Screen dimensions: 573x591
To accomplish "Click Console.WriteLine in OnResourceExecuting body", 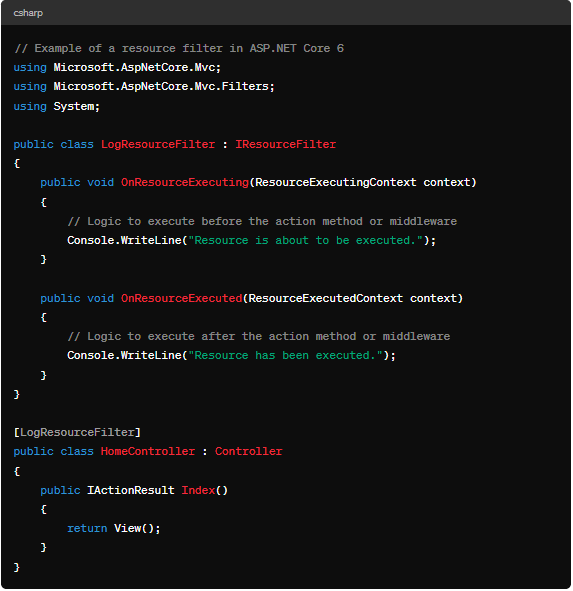I will pos(124,240).
